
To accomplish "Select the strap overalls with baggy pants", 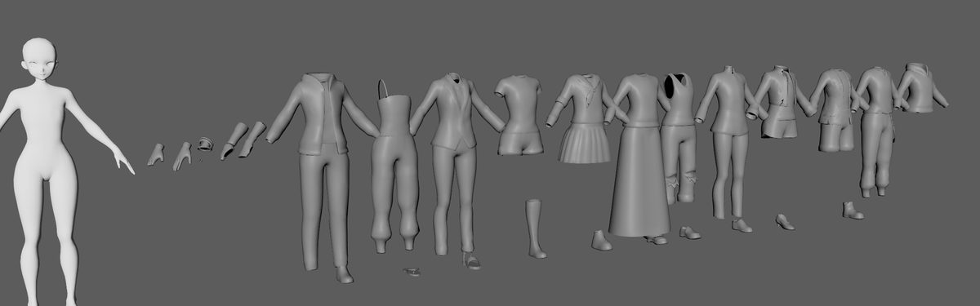I will point(394,167).
